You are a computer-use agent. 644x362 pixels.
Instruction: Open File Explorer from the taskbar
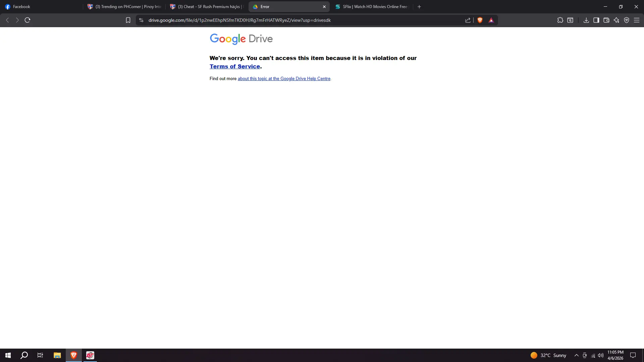(x=57, y=355)
